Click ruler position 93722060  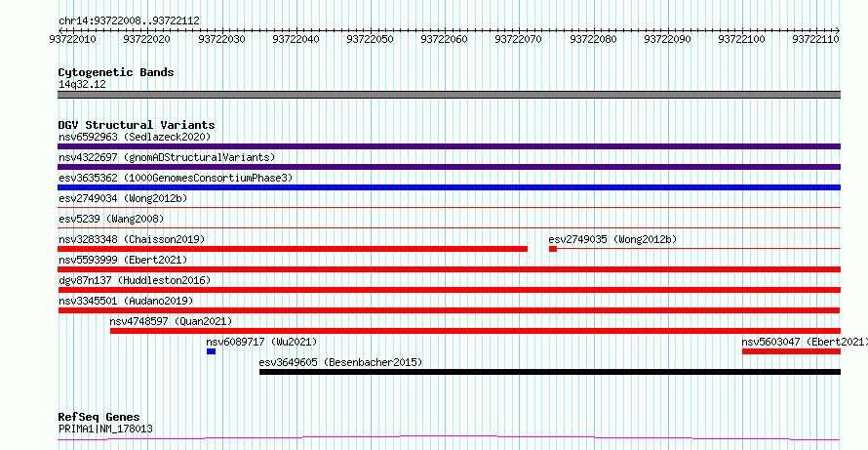click(x=444, y=39)
